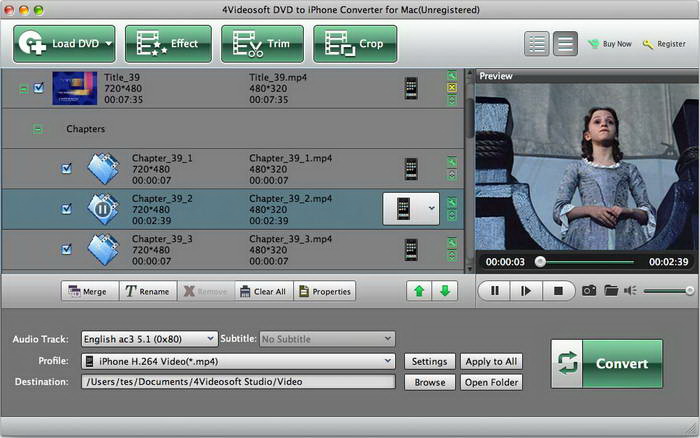Step to next frame in preview
Screen dimensions: 700x438
pos(526,291)
